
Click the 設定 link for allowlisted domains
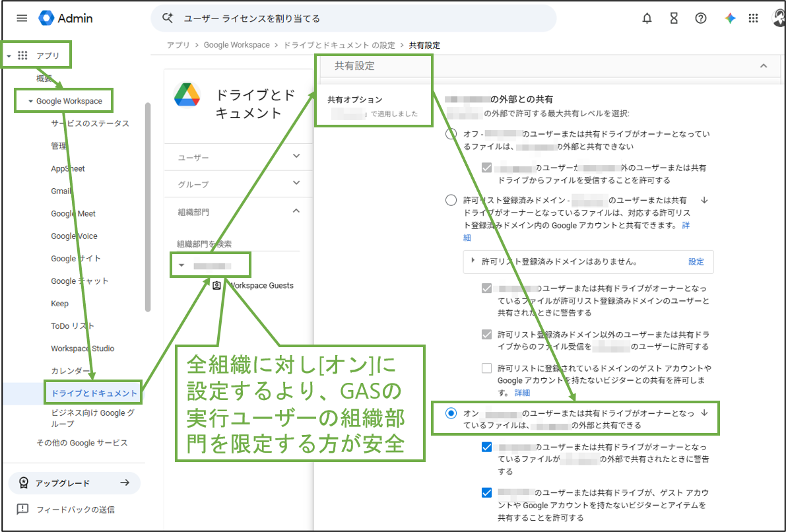coord(696,261)
